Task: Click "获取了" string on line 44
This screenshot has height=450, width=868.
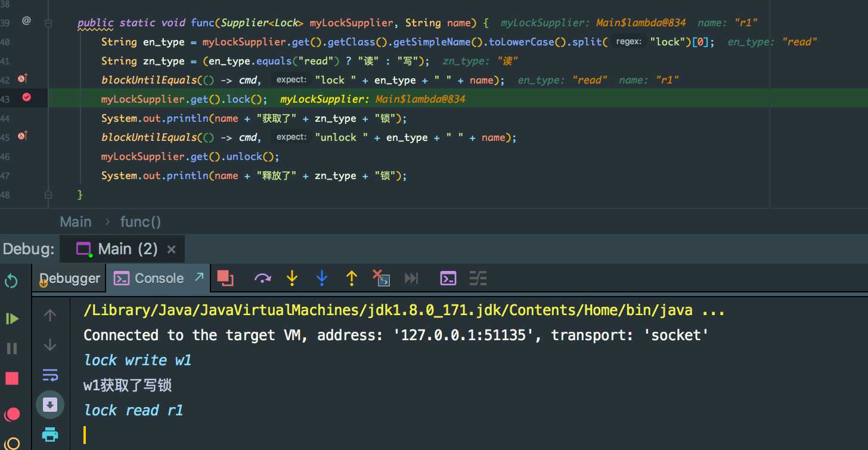Action: 277,118
